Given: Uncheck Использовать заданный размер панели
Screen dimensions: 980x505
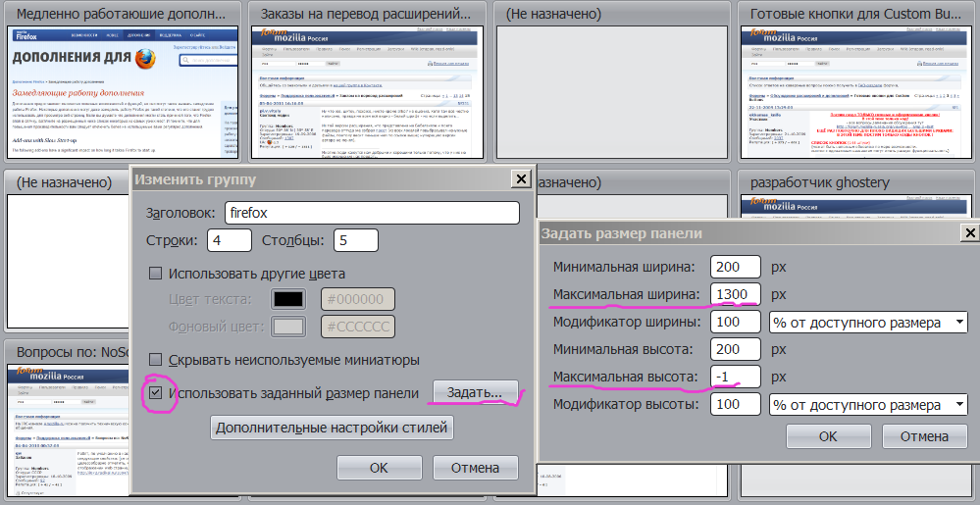Looking at the screenshot, I should pos(155,393).
